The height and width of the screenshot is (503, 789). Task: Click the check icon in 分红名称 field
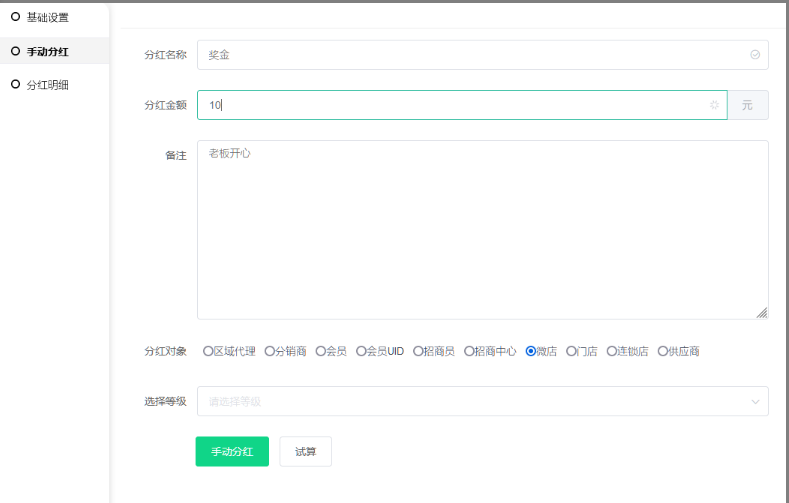click(x=755, y=55)
